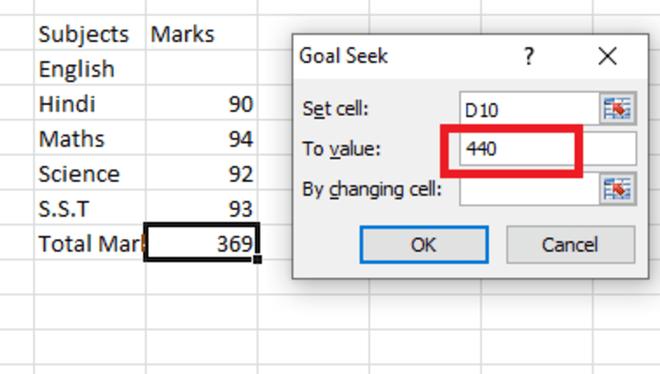Click the To value field showing 440
The height and width of the screenshot is (374, 660).
click(548, 149)
